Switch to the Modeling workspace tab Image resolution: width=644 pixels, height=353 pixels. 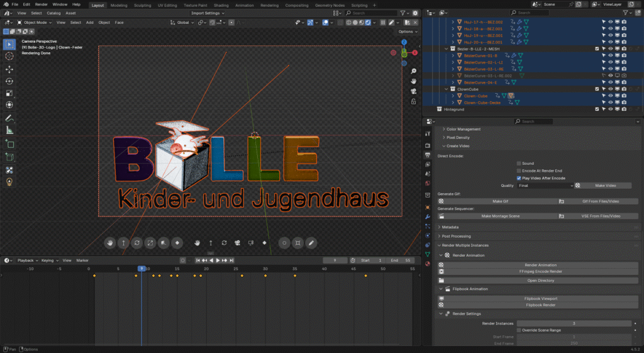pyautogui.click(x=119, y=5)
